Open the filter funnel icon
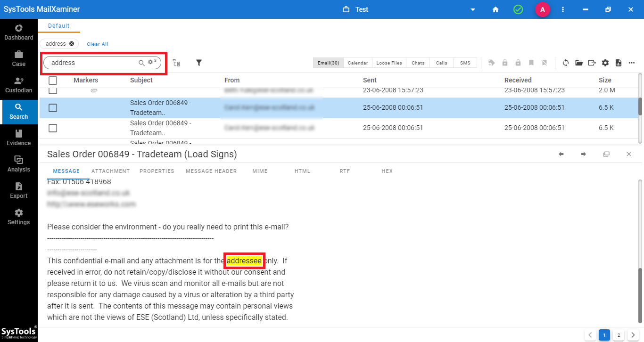 click(199, 63)
